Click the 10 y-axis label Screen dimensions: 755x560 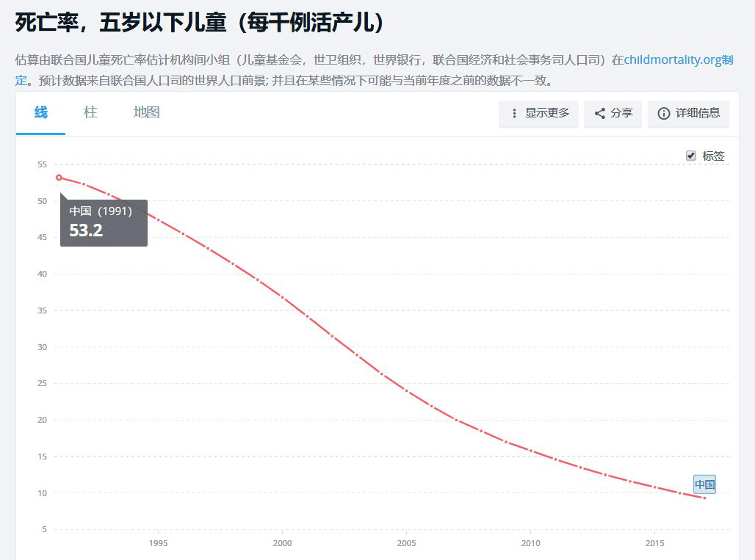pos(43,493)
